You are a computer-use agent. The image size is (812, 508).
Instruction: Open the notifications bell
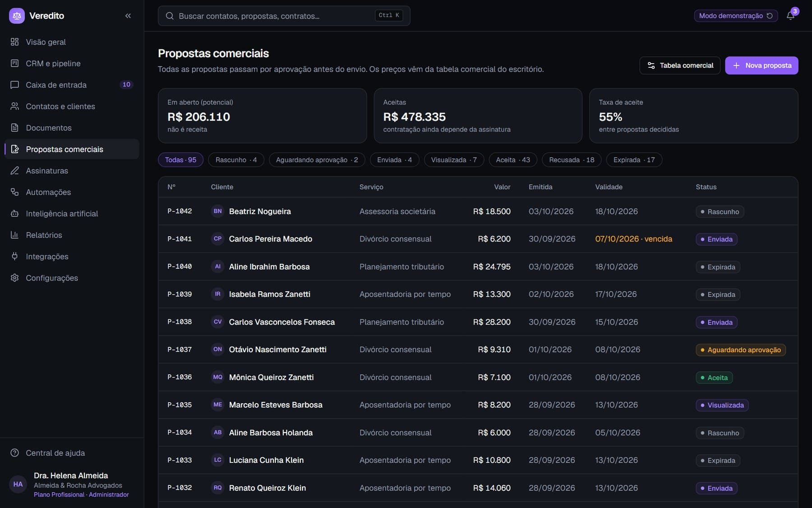[x=790, y=16]
